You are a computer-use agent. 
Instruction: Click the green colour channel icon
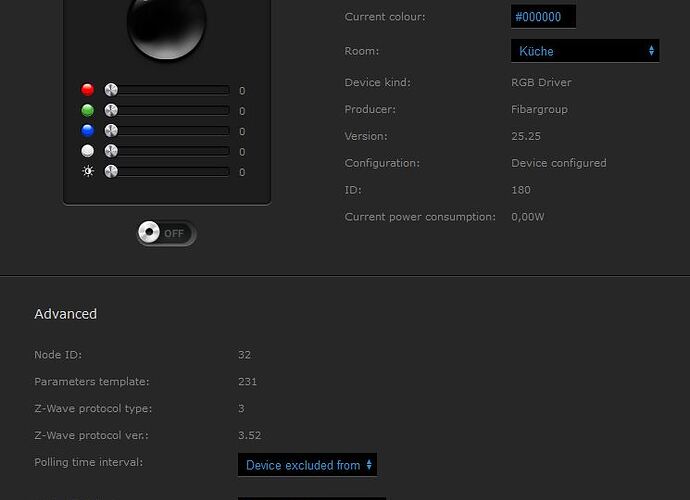[x=88, y=110]
